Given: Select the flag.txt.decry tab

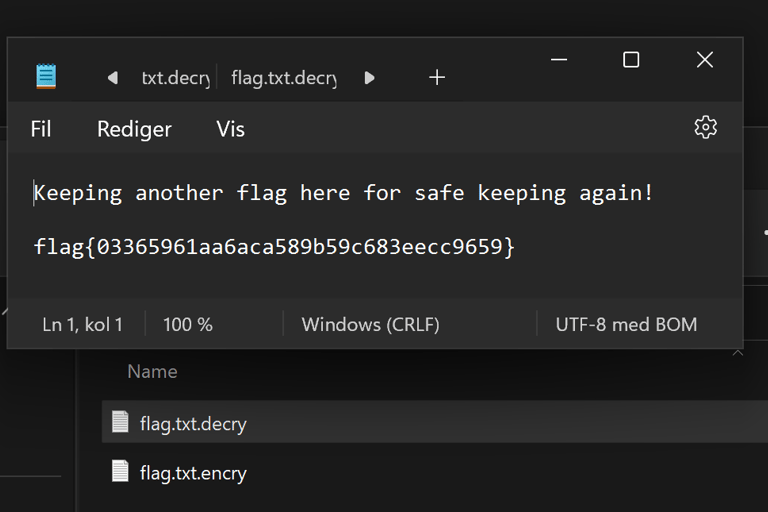Looking at the screenshot, I should tap(283, 78).
